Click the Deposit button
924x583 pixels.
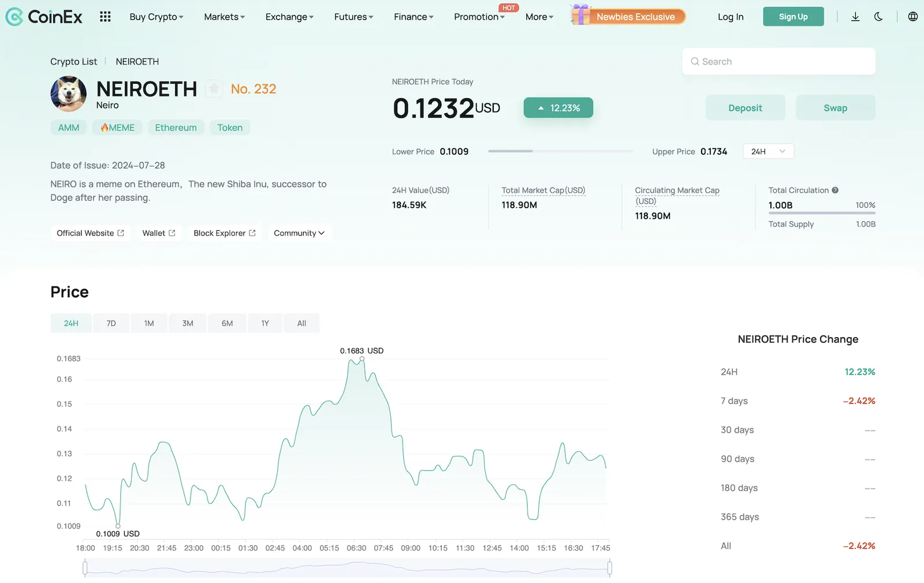click(745, 108)
